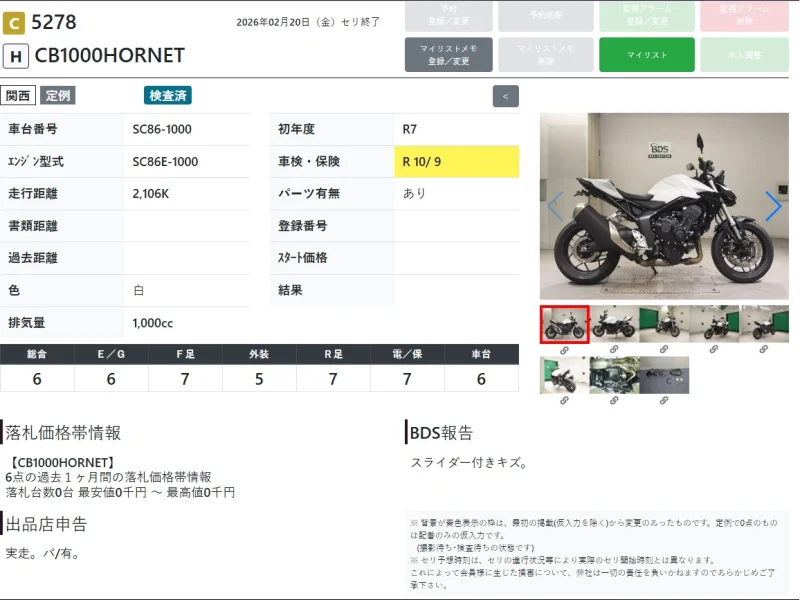Viewport: 800px width, 600px height.
Task: Show the previous photo with the left arrow
Action: tap(556, 206)
